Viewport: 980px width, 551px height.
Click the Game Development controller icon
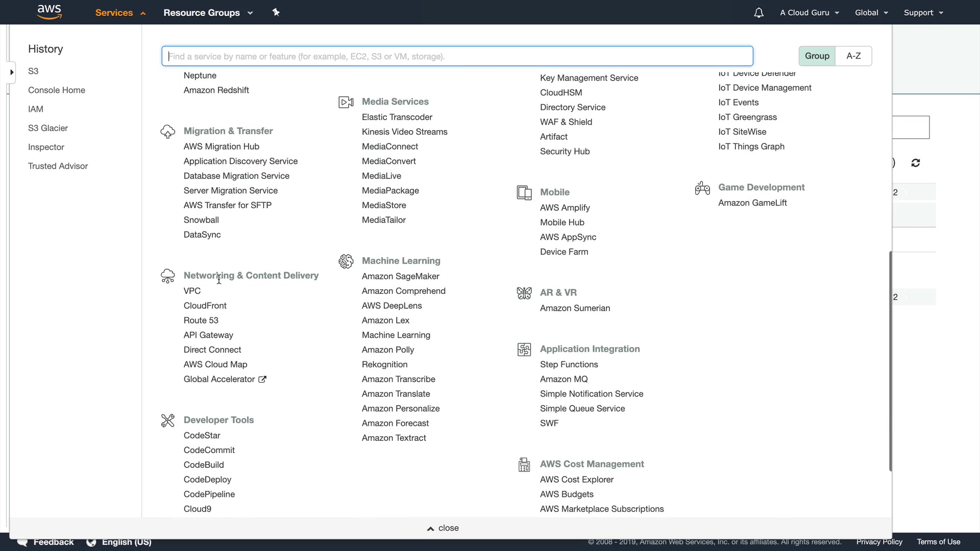click(x=702, y=188)
